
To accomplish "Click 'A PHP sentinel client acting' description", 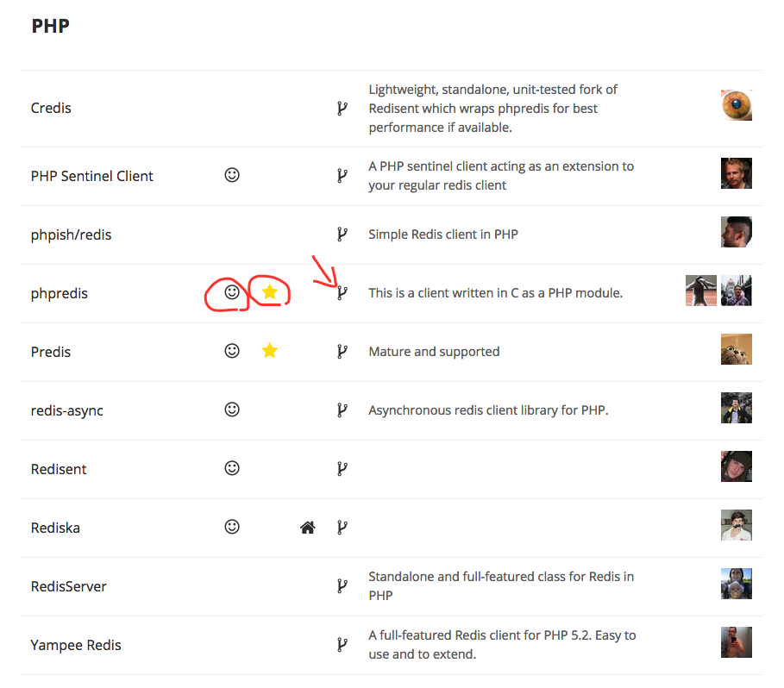I will pyautogui.click(x=501, y=176).
